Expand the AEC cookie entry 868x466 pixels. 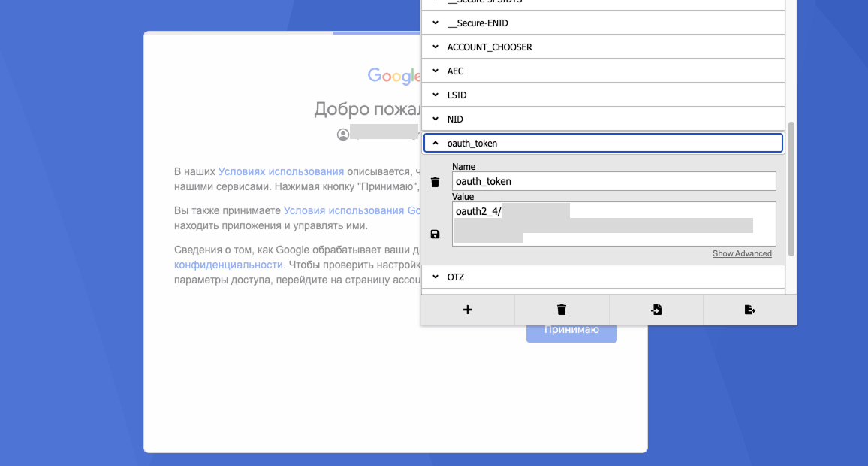604,71
